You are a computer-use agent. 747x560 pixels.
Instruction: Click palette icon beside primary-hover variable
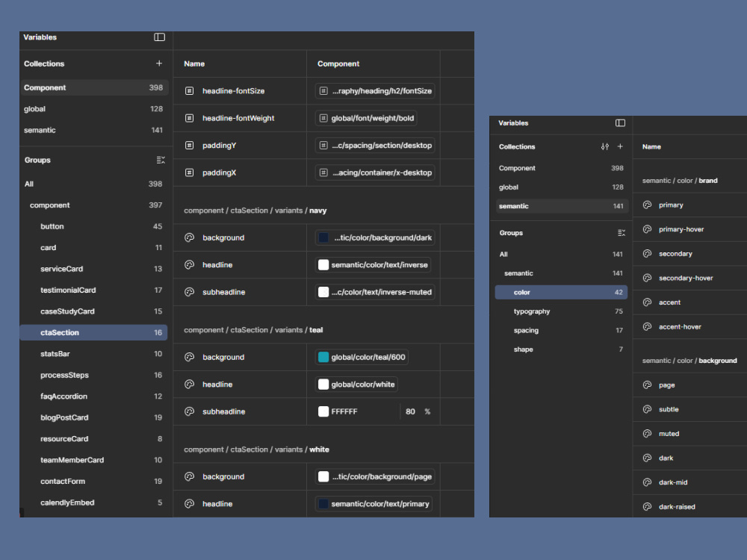coord(647,229)
